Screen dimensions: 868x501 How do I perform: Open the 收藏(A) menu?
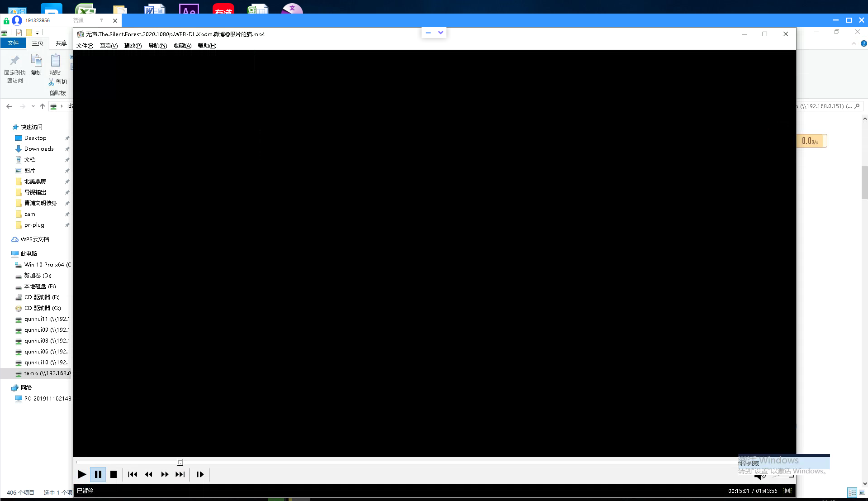click(x=182, y=46)
